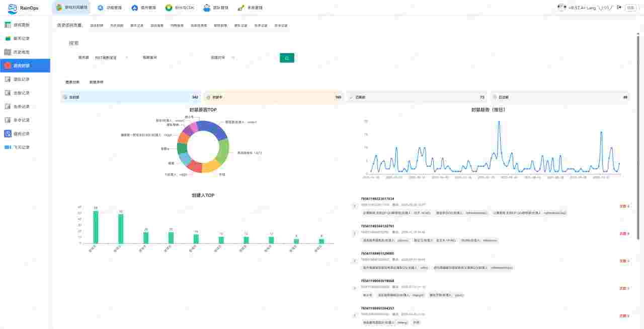
Task: Switch to the 图表分析 tab
Action: click(x=72, y=82)
